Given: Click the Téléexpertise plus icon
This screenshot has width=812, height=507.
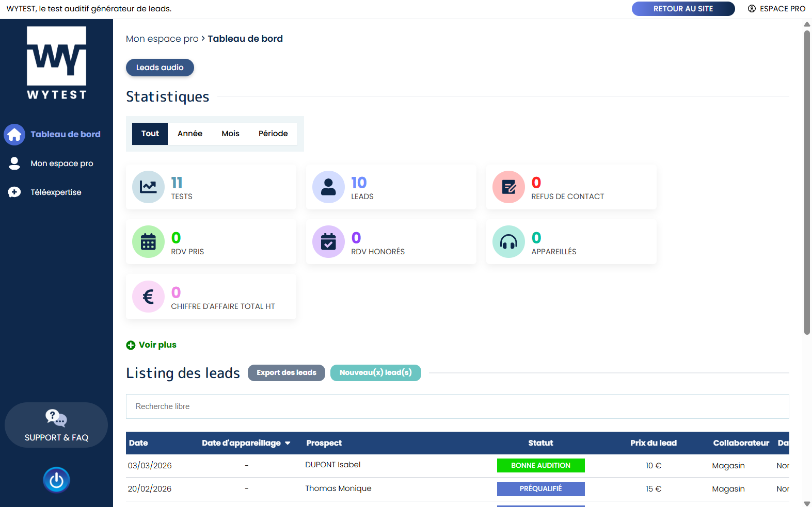Looking at the screenshot, I should 14,192.
